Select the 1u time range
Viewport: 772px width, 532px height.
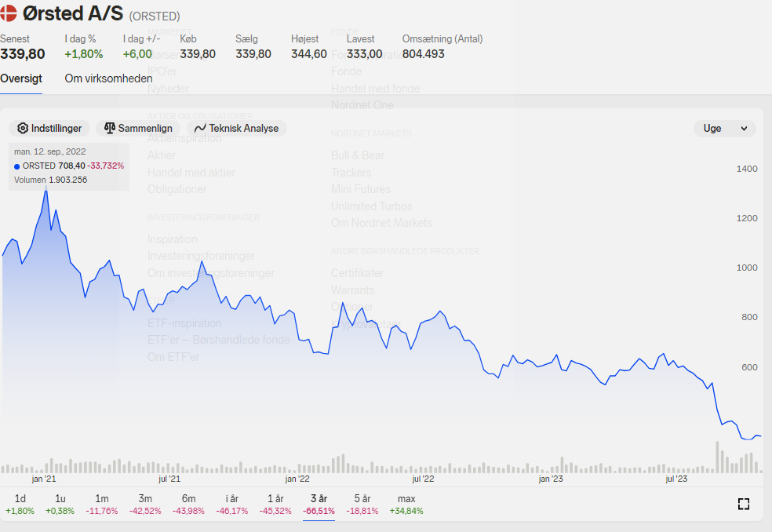point(60,505)
